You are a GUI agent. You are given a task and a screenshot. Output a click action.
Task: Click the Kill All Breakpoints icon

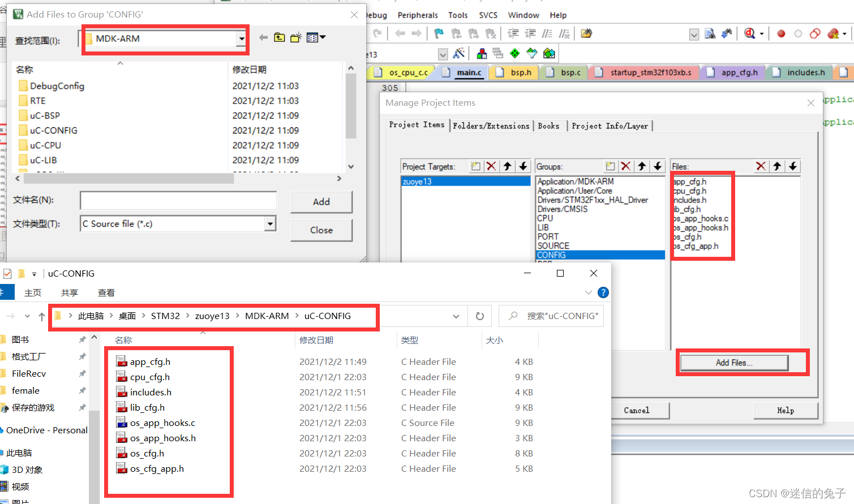833,33
